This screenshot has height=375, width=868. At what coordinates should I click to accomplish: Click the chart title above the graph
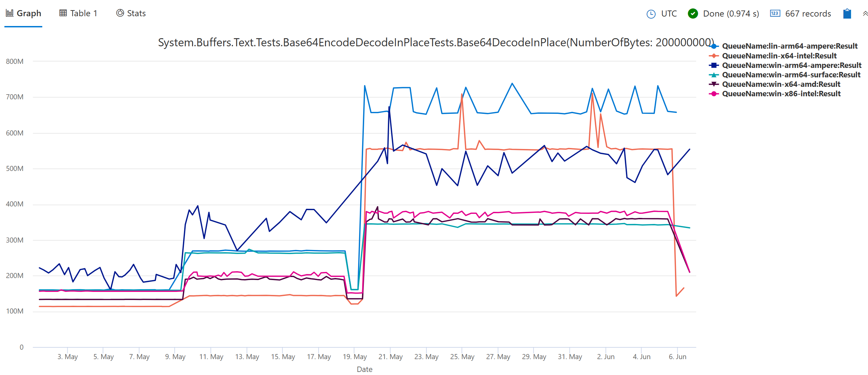pos(436,42)
